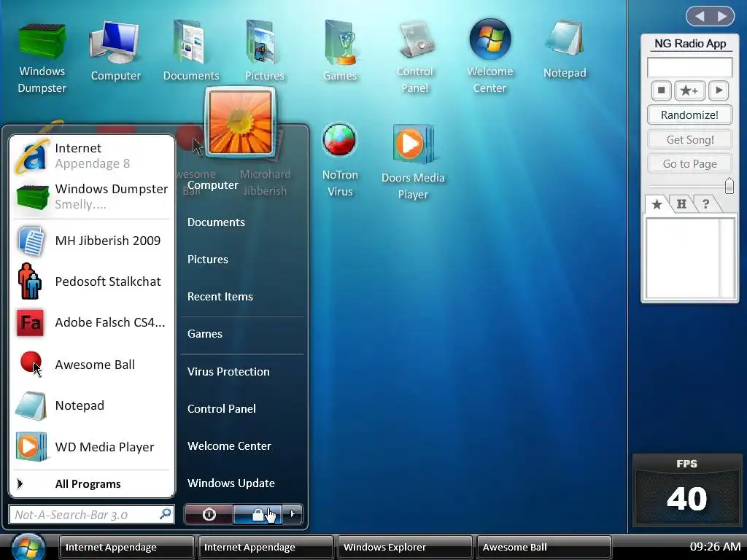Launch Notepad from start menu list
The height and width of the screenshot is (560, 747).
click(x=92, y=405)
